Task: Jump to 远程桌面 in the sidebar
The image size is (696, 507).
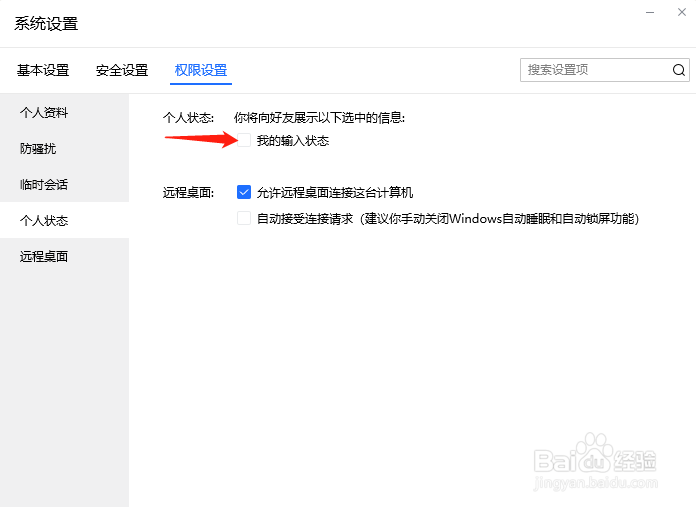Action: (64, 256)
